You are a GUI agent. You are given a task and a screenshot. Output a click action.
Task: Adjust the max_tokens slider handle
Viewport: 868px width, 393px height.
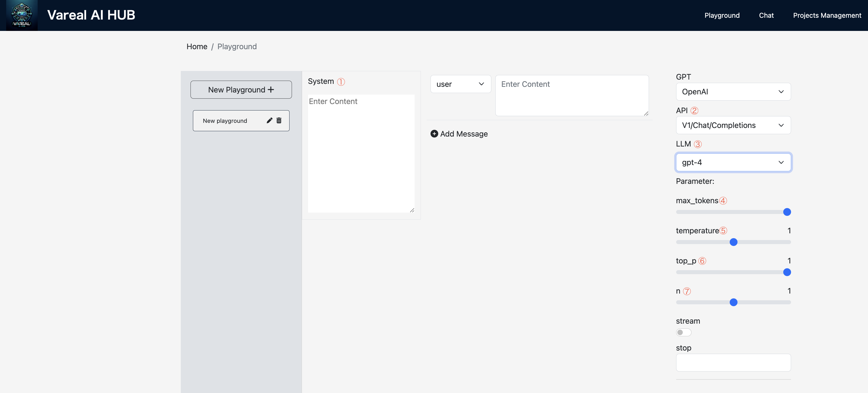787,212
